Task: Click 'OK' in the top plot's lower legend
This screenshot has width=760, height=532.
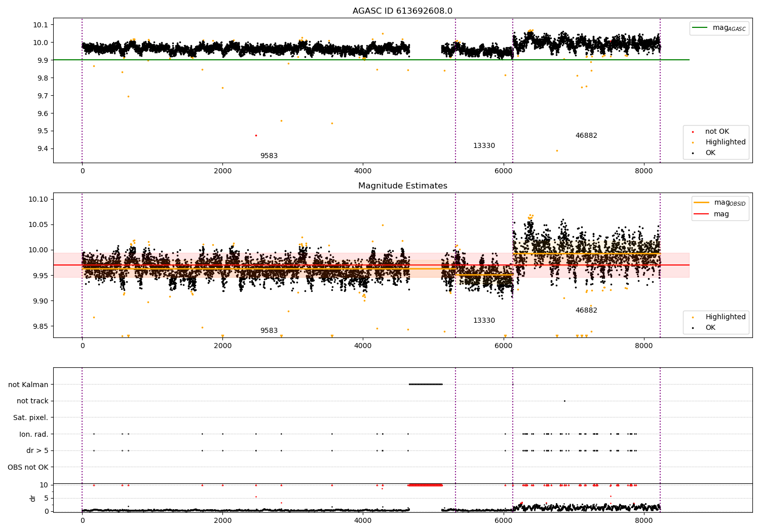Action: [710, 153]
